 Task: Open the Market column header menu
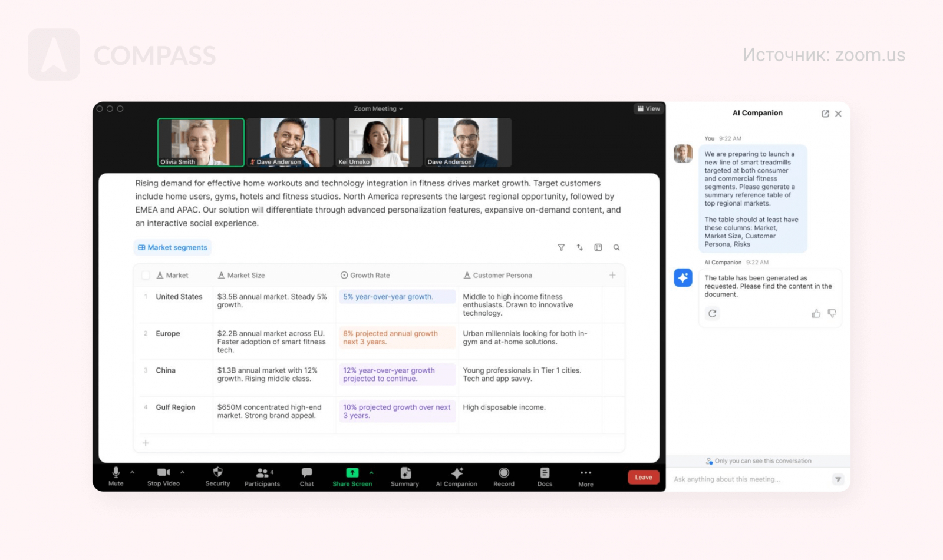tap(172, 275)
